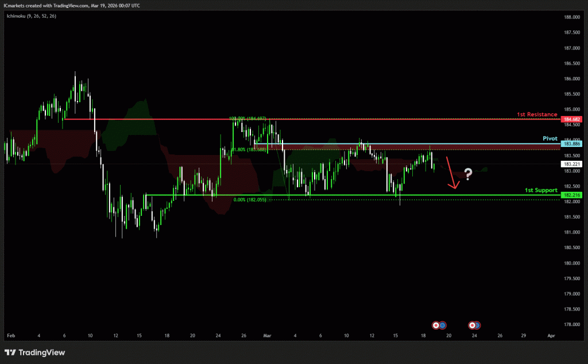Click the red 184.682 price tag

coord(572,119)
